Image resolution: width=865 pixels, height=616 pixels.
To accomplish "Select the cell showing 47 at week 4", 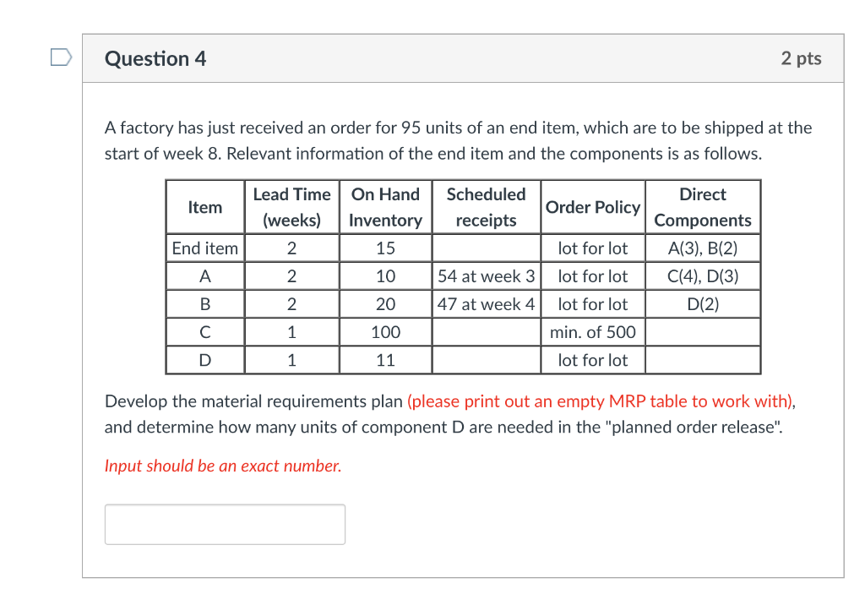I will point(486,303).
